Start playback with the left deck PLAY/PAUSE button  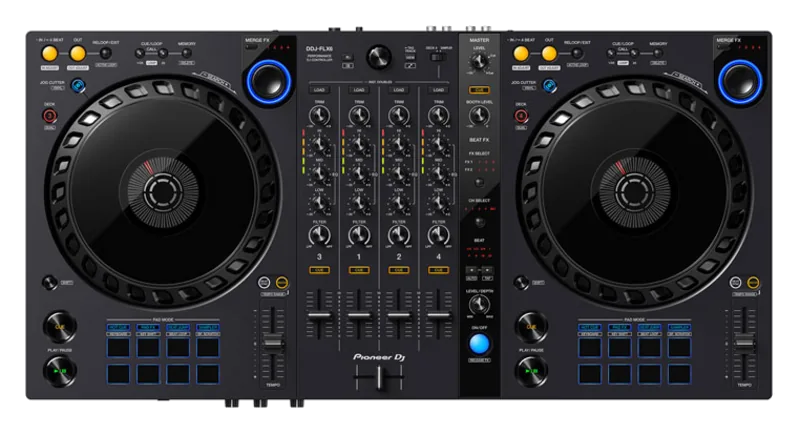pyautogui.click(x=60, y=371)
